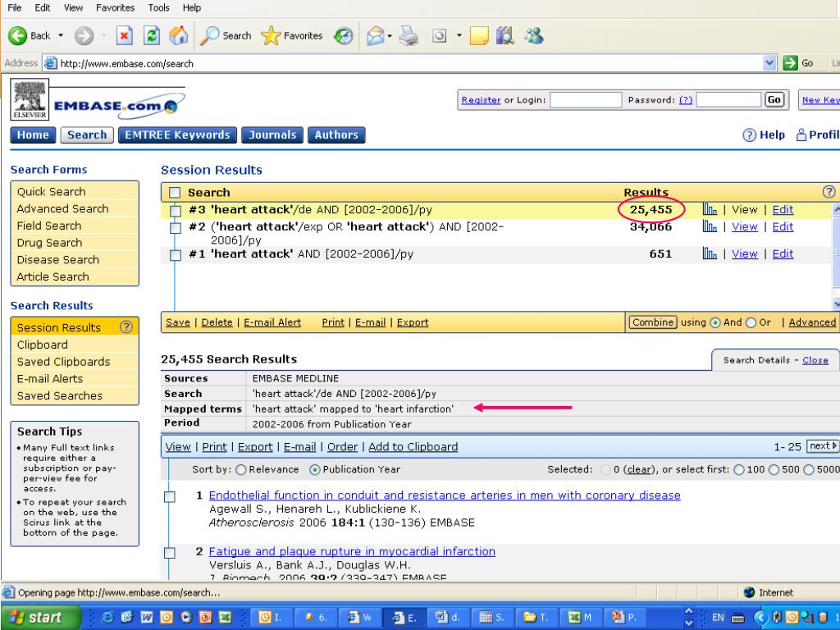Check the box for search #3

point(176,211)
